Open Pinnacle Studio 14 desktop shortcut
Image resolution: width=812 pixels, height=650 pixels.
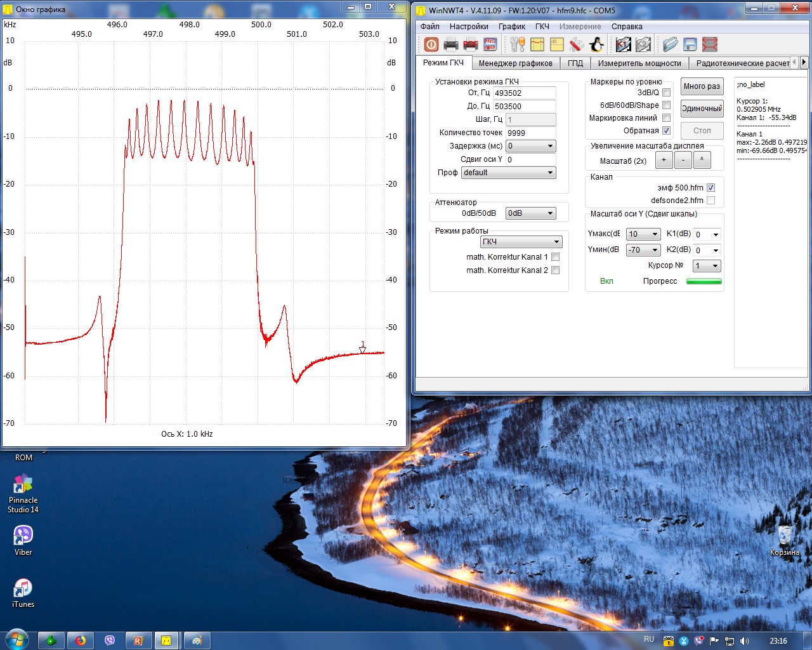[x=23, y=493]
